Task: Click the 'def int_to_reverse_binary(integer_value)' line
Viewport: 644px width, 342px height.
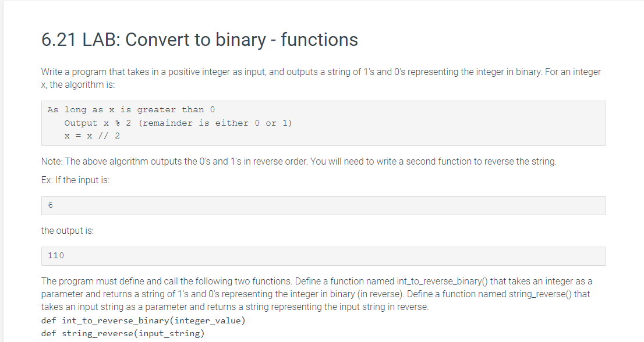Action: [x=143, y=320]
